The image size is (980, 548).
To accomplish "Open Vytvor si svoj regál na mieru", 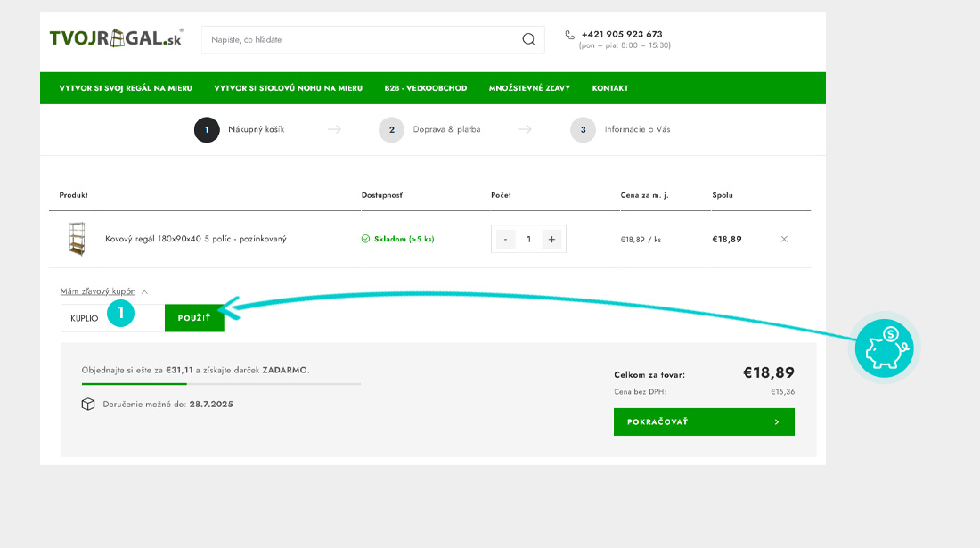I will point(126,88).
